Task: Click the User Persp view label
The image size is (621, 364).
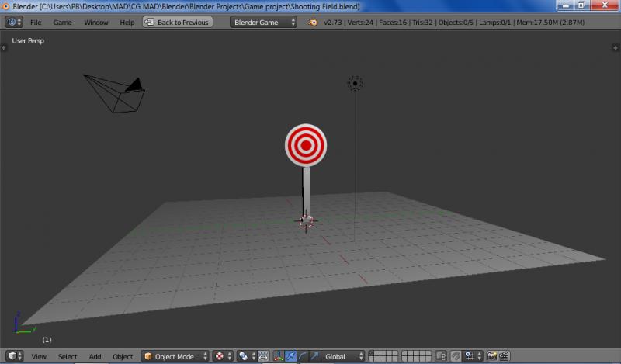Action: point(28,41)
